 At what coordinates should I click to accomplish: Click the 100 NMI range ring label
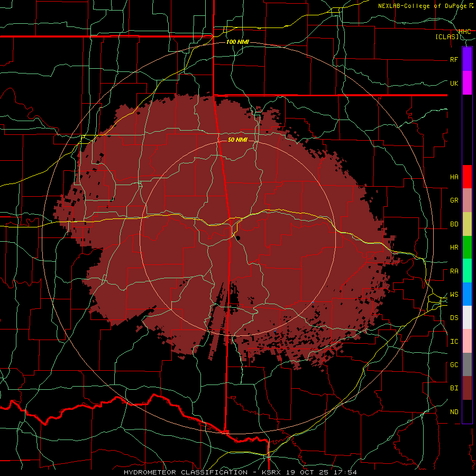point(237,42)
